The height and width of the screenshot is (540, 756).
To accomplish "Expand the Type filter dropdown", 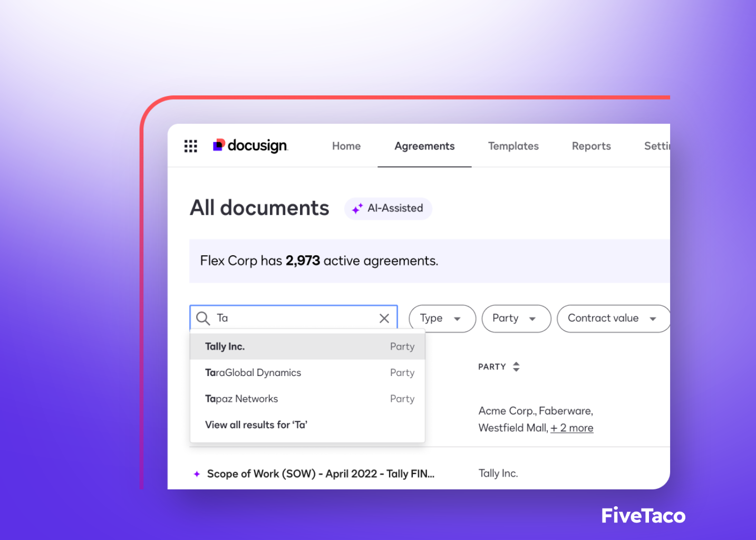I will pos(442,319).
